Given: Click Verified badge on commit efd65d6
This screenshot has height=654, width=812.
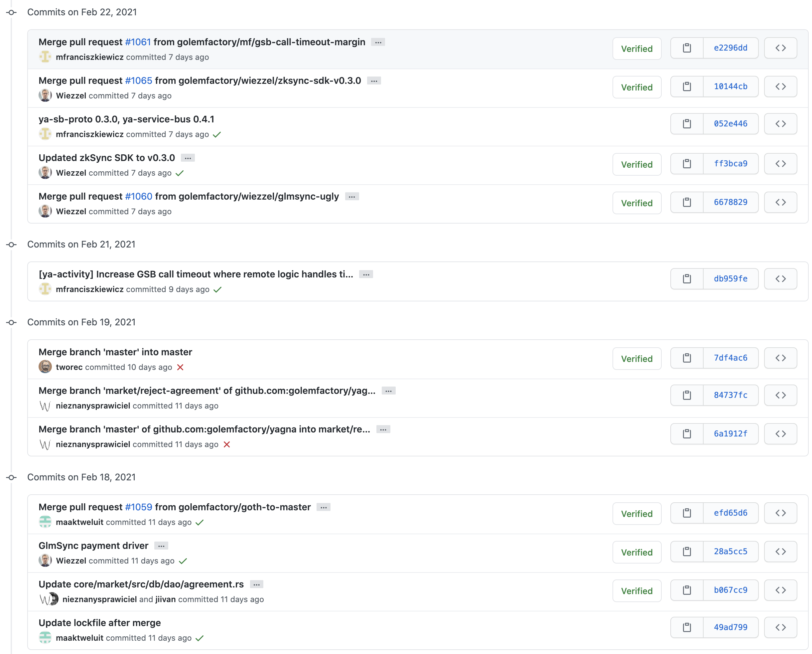Looking at the screenshot, I should 636,514.
